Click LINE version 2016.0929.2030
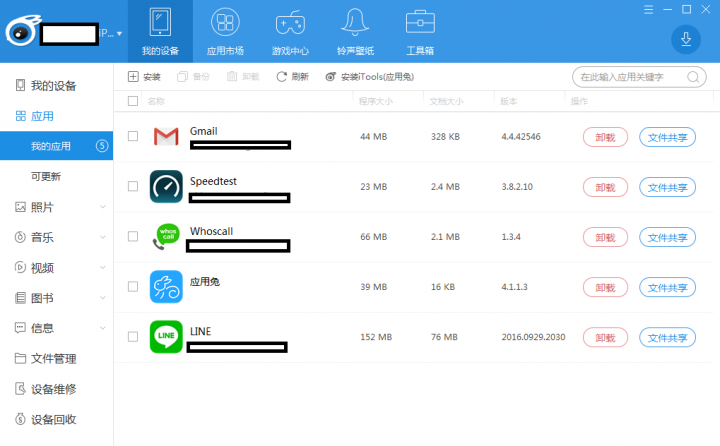This screenshot has width=720, height=446. 533,337
